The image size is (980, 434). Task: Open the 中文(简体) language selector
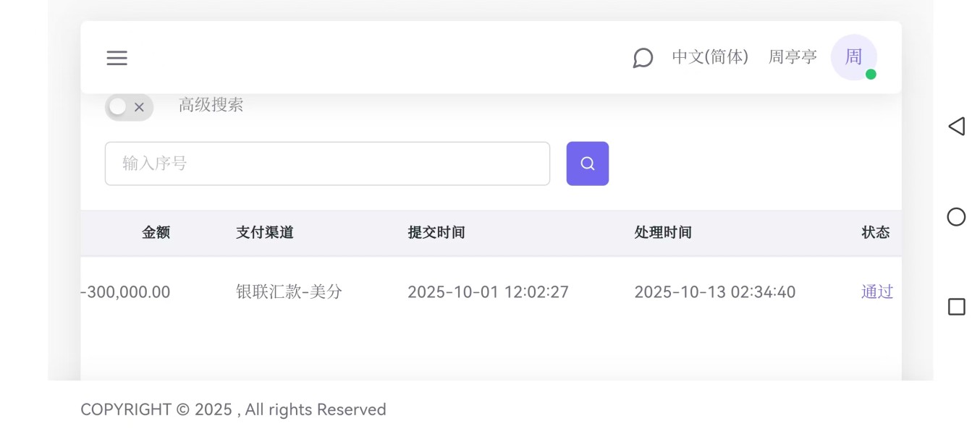click(709, 57)
